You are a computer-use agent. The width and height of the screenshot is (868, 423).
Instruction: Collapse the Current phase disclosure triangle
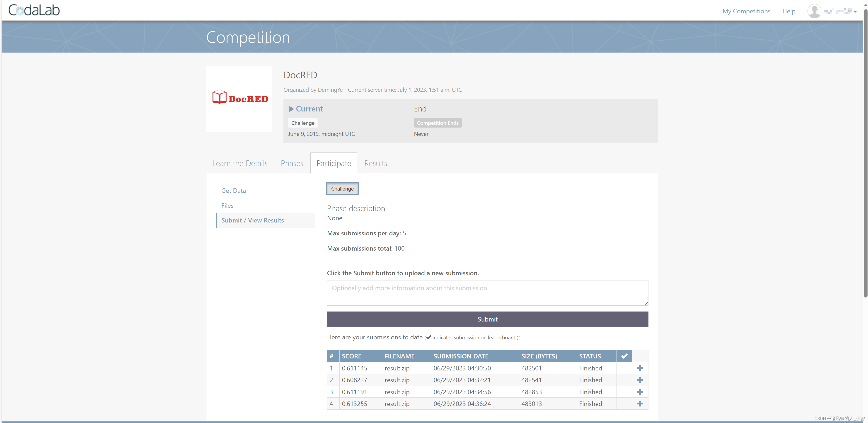[292, 109]
